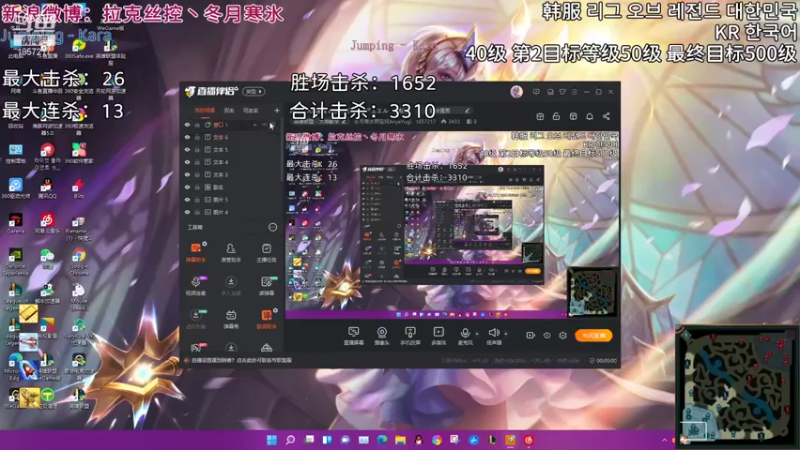The width and height of the screenshot is (800, 450).
Task: Open Garena desktop shortcut
Action: (x=15, y=223)
